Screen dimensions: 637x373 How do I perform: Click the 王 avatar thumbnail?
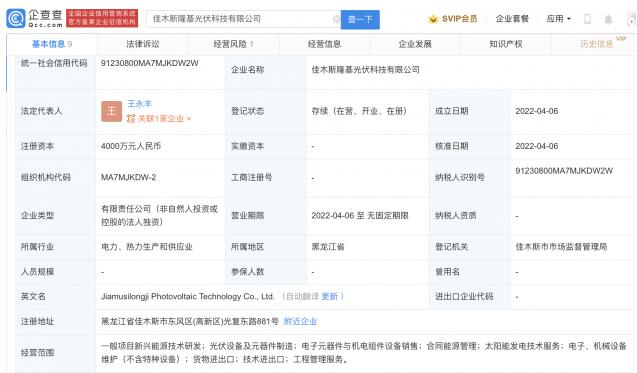pyautogui.click(x=111, y=111)
